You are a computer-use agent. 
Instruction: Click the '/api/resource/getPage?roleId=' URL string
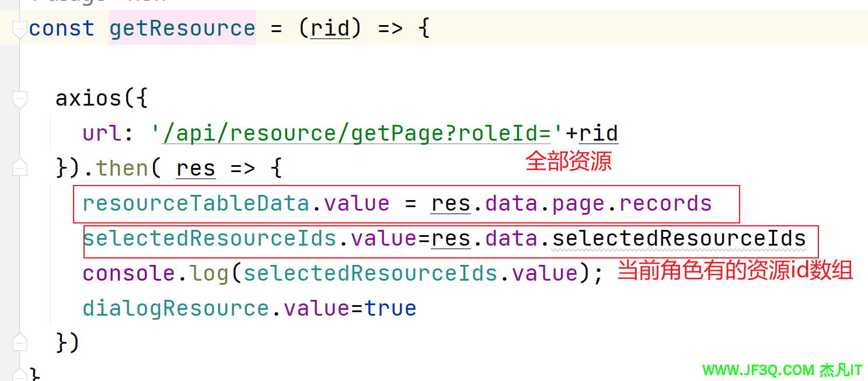355,134
